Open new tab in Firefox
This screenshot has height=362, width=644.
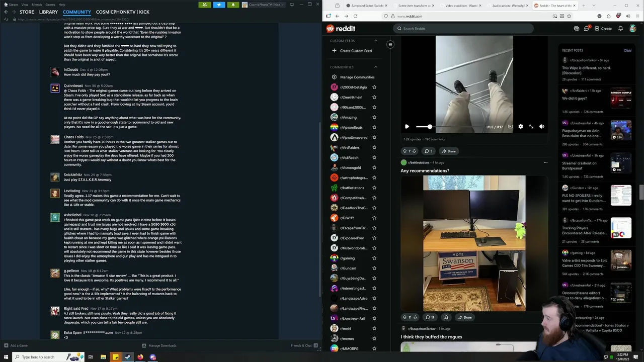[x=584, y=6]
